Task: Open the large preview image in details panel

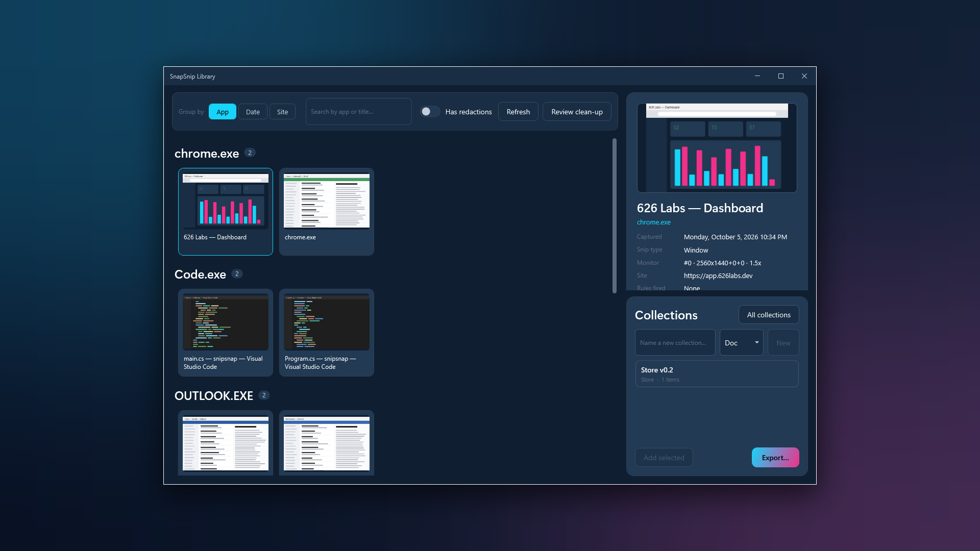Action: click(x=717, y=148)
